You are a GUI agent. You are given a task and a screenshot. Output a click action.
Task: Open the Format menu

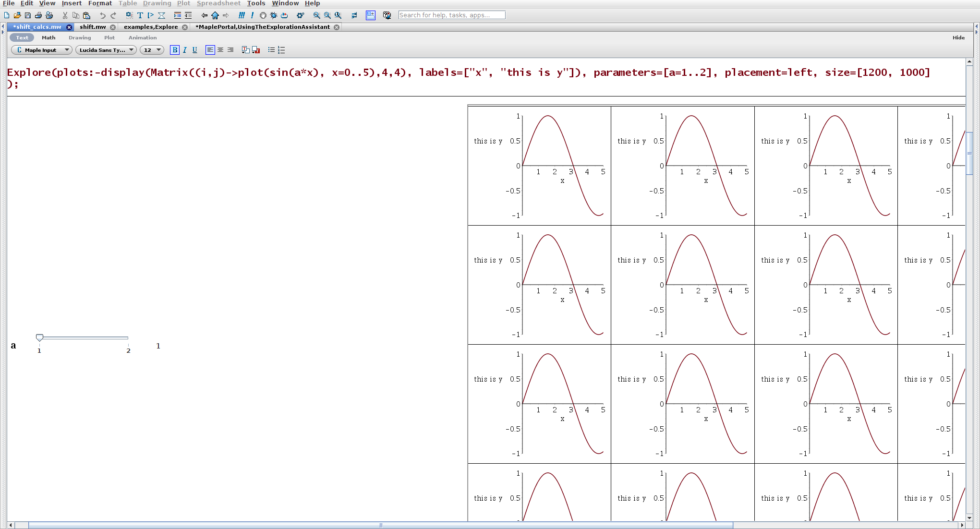pos(100,3)
